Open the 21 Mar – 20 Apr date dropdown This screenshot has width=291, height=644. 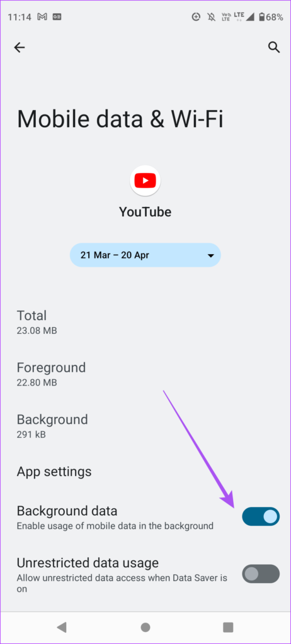145,255
